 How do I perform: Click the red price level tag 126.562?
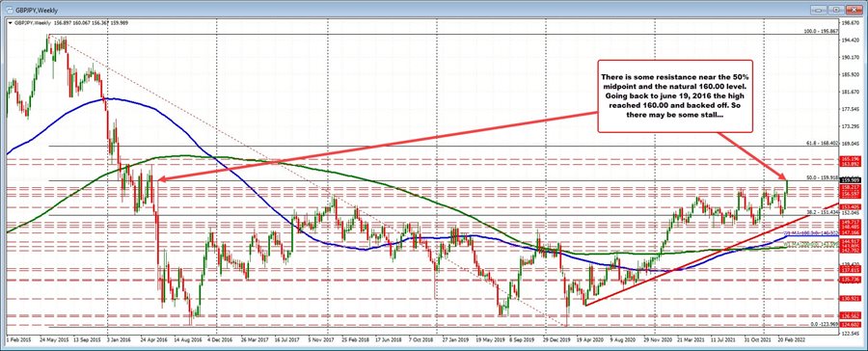pyautogui.click(x=851, y=315)
